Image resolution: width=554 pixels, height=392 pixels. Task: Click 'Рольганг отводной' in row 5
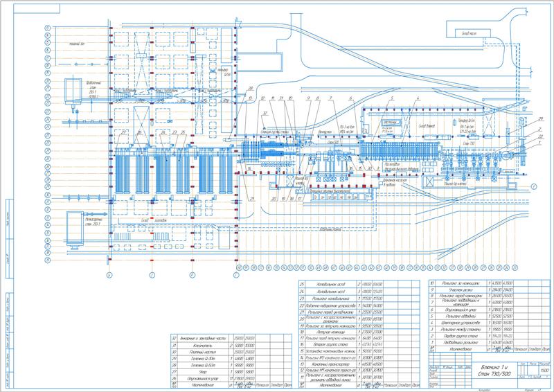(461, 317)
